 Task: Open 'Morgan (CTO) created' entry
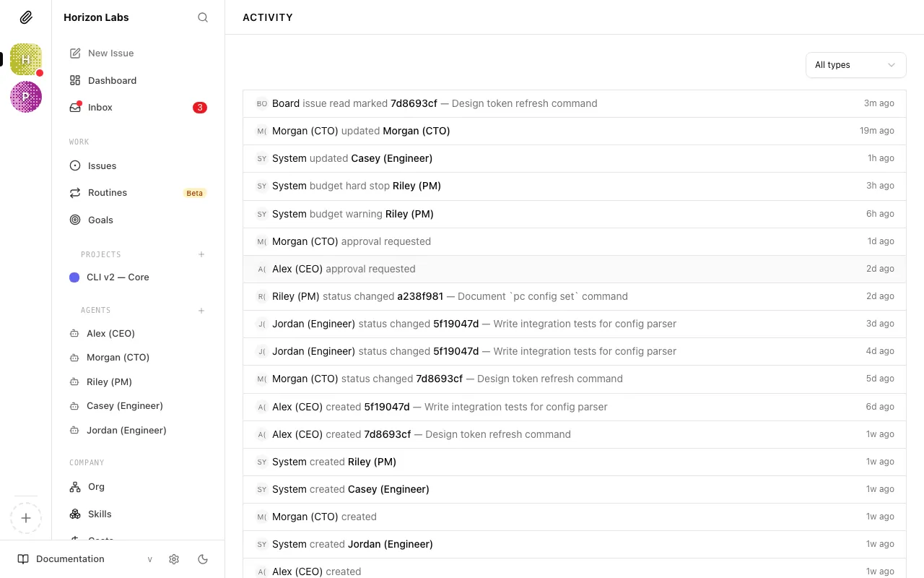[575, 517]
